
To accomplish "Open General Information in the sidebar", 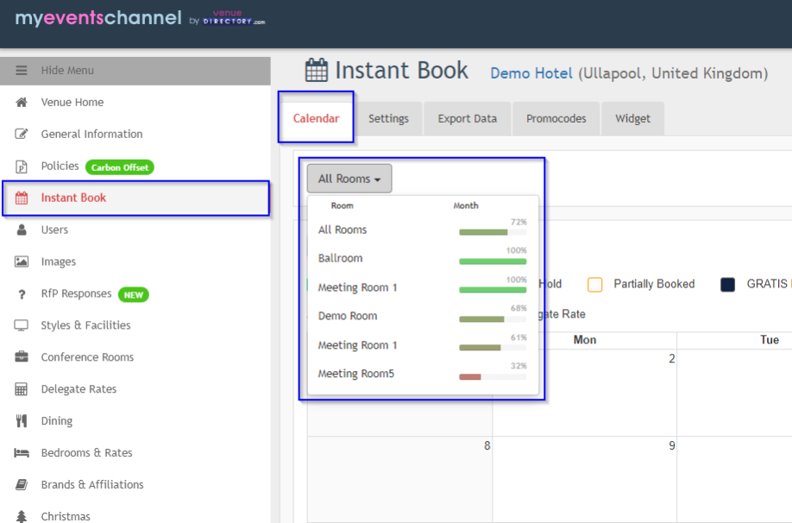I will pyautogui.click(x=92, y=134).
